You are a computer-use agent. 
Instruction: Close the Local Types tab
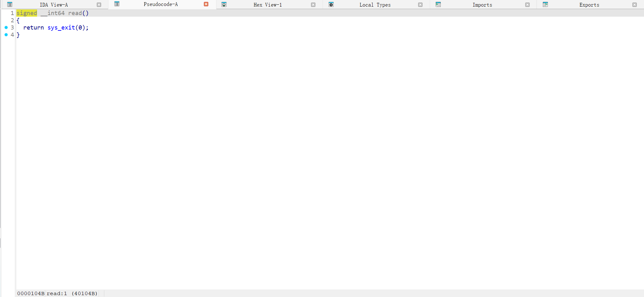(420, 5)
